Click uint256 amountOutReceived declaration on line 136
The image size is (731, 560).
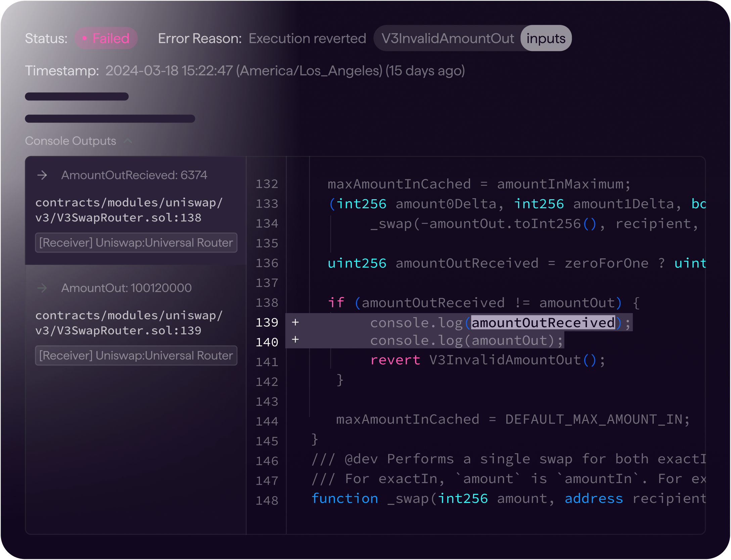[x=517, y=263]
